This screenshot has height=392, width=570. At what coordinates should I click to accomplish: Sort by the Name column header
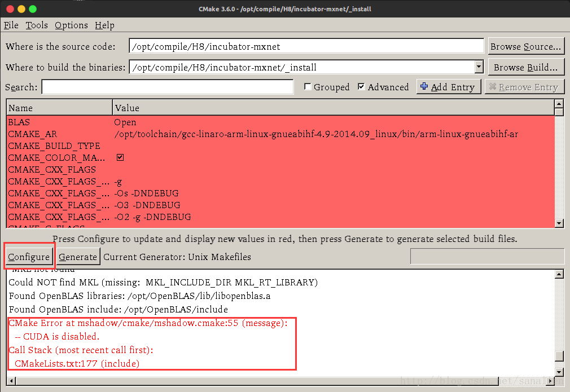[x=60, y=108]
